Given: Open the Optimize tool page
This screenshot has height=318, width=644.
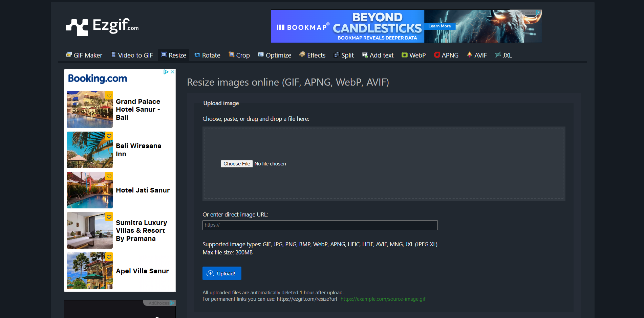Looking at the screenshot, I should [x=275, y=55].
